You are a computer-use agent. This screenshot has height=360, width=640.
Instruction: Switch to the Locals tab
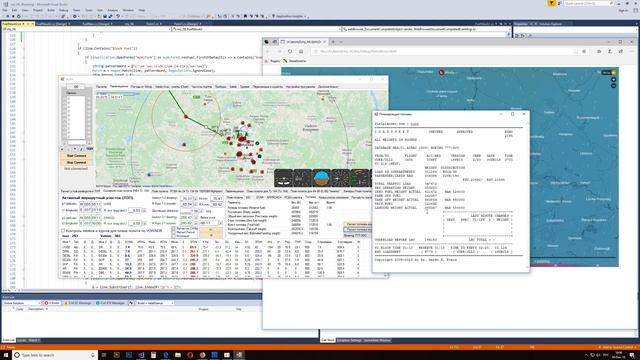(x=21, y=340)
